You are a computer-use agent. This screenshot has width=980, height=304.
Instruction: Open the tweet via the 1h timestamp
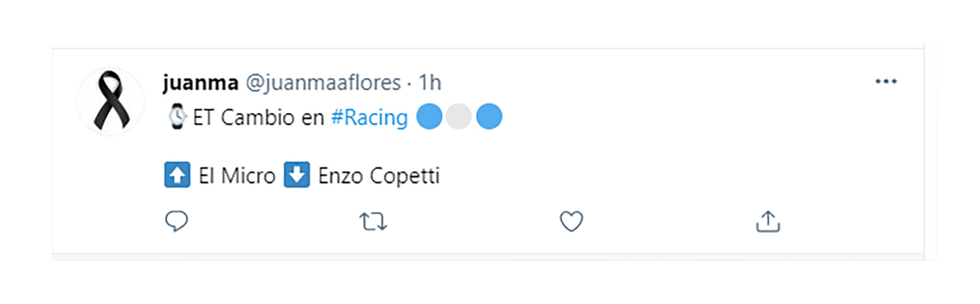click(430, 83)
